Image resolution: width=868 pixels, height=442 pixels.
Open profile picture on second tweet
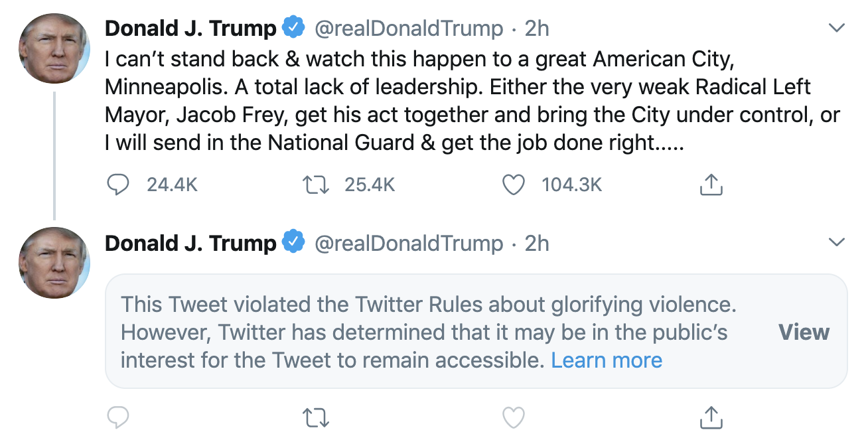pyautogui.click(x=54, y=262)
